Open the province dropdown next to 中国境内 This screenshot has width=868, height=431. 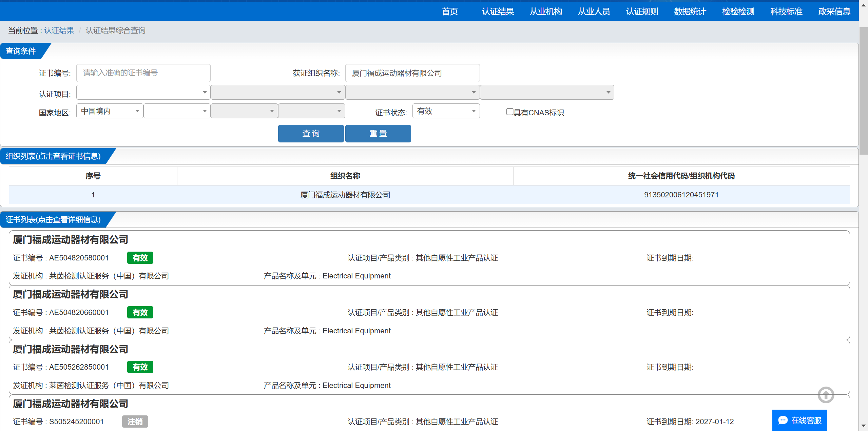click(x=176, y=111)
